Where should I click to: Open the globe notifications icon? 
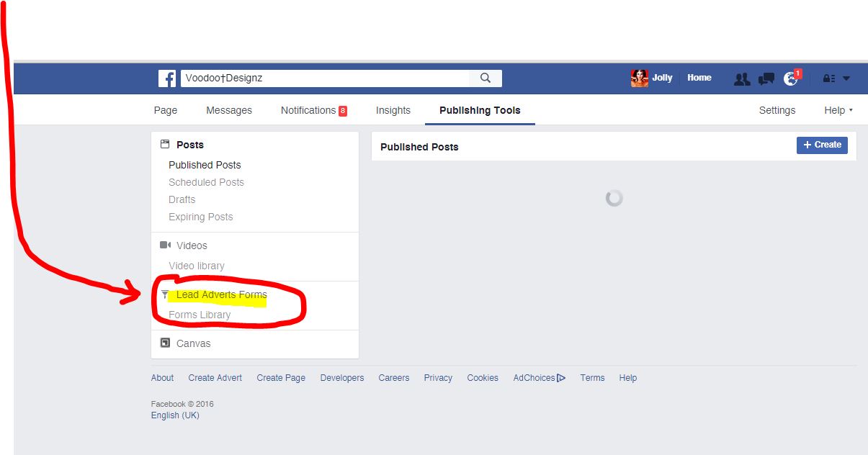click(x=791, y=78)
